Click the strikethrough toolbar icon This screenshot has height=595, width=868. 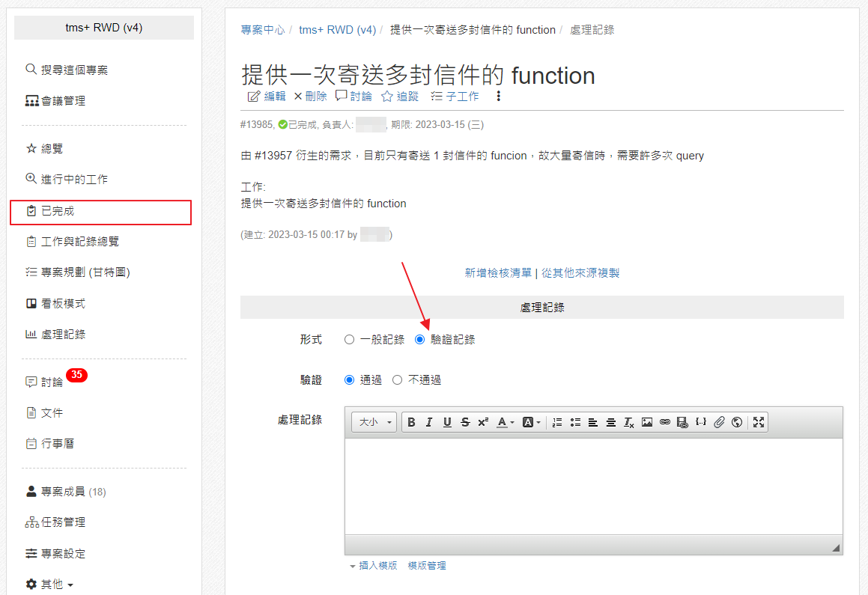(x=465, y=422)
